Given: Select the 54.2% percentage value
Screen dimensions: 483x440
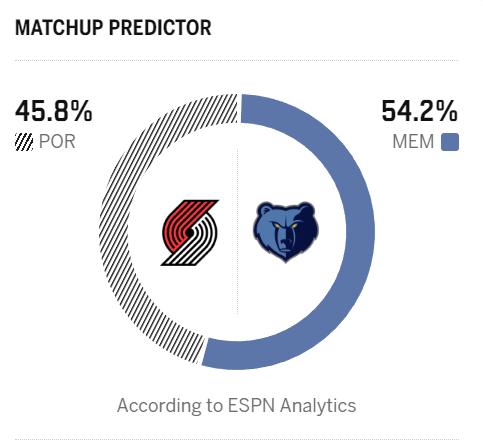Looking at the screenshot, I should click(x=419, y=111).
